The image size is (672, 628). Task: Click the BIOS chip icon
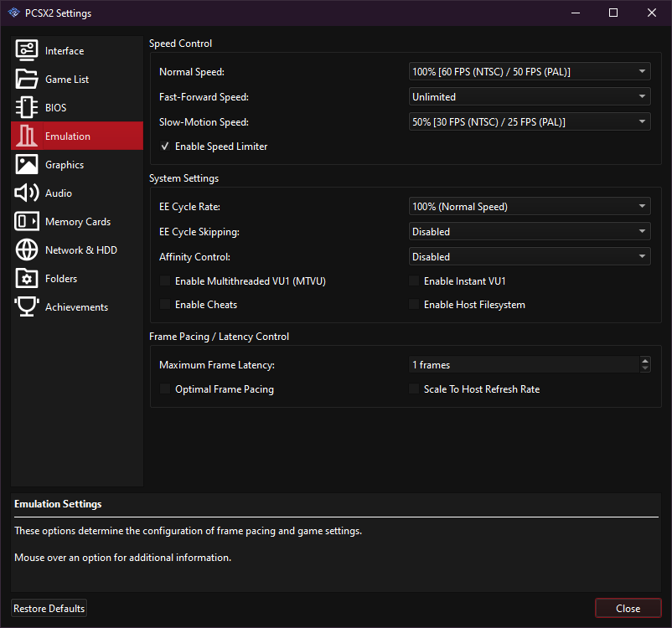(x=27, y=107)
